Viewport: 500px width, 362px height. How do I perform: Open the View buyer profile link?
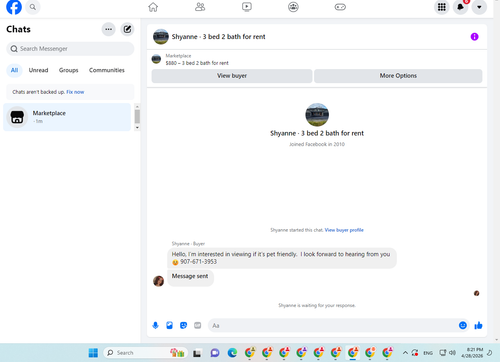pyautogui.click(x=344, y=230)
